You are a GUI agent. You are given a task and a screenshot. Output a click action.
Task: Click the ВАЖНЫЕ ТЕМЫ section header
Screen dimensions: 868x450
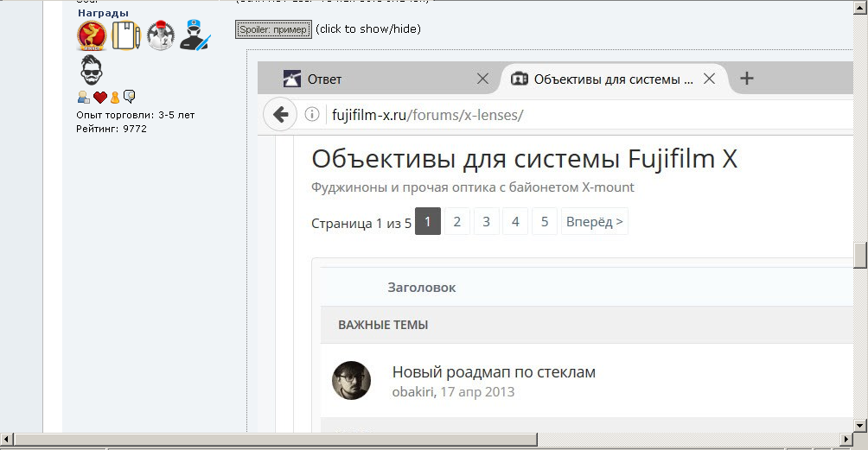pyautogui.click(x=383, y=325)
